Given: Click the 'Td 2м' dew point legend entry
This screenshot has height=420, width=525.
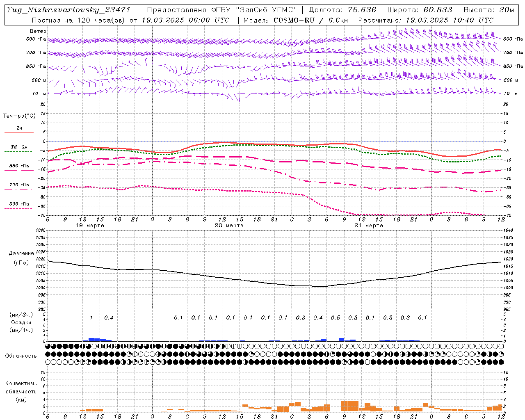Looking at the screenshot, I should point(19,147).
